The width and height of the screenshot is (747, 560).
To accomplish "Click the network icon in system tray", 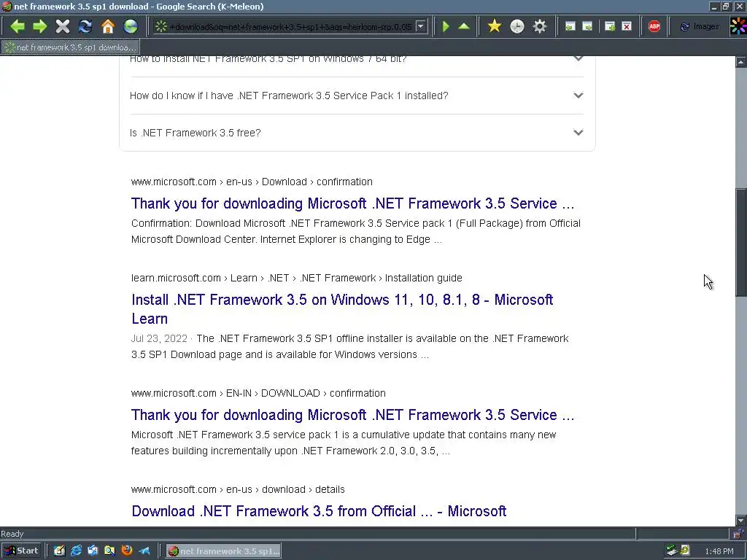I will [x=672, y=551].
